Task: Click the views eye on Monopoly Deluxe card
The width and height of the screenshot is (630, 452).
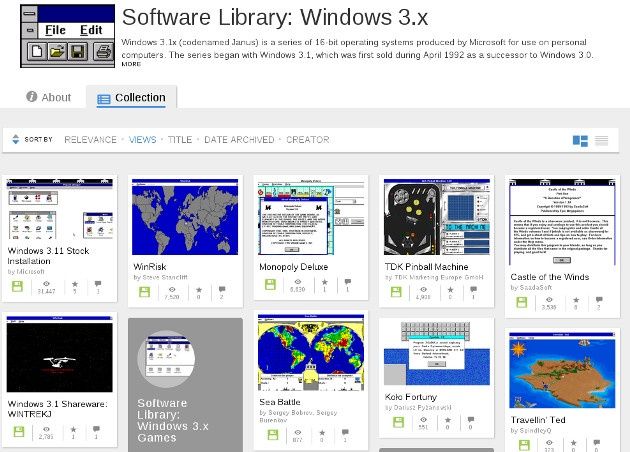Action: (x=298, y=282)
